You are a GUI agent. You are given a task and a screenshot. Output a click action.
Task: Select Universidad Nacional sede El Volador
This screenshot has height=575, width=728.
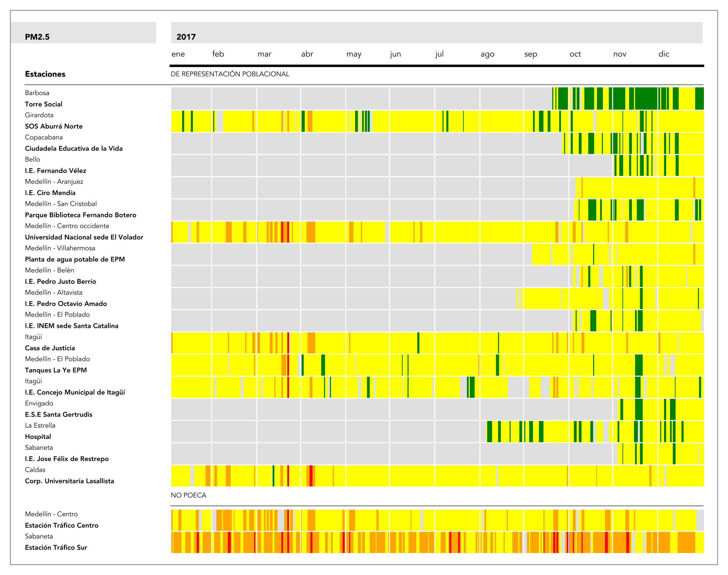(x=84, y=237)
